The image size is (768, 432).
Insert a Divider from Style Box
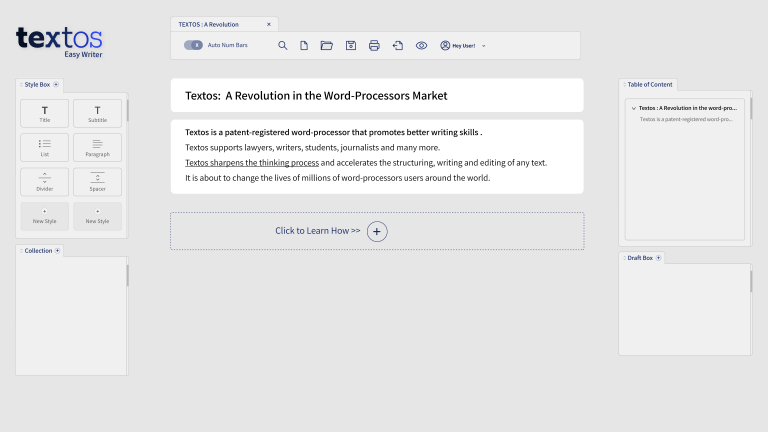pyautogui.click(x=45, y=182)
